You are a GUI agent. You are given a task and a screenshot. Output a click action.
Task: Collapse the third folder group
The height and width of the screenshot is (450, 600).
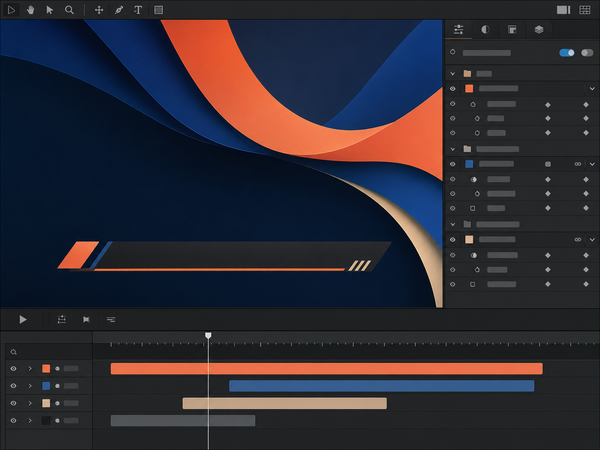pyautogui.click(x=453, y=224)
